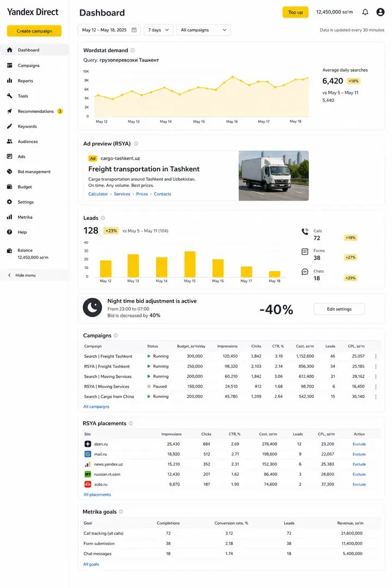This screenshot has height=588, width=392.
Task: Click Edit settings for night bid adjustment
Action: click(339, 309)
